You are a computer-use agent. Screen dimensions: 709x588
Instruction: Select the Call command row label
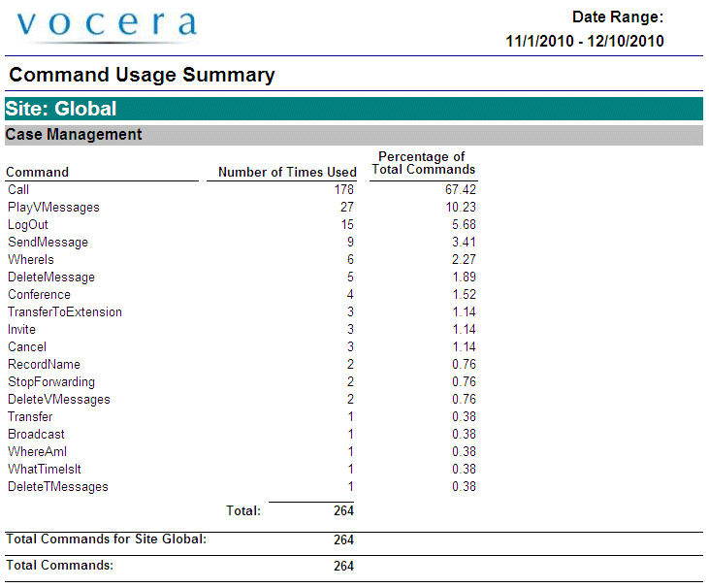18,190
